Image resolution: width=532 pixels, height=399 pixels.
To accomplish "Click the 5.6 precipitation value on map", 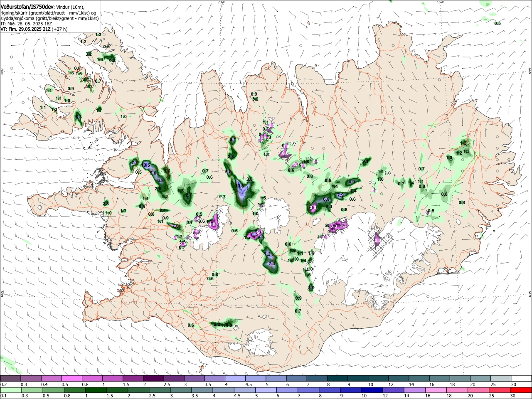I will pos(153,173).
